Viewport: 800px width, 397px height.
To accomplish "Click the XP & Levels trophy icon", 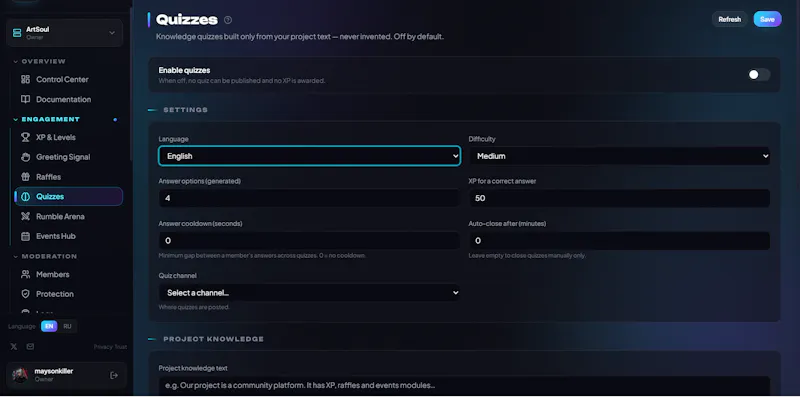I will (x=25, y=137).
